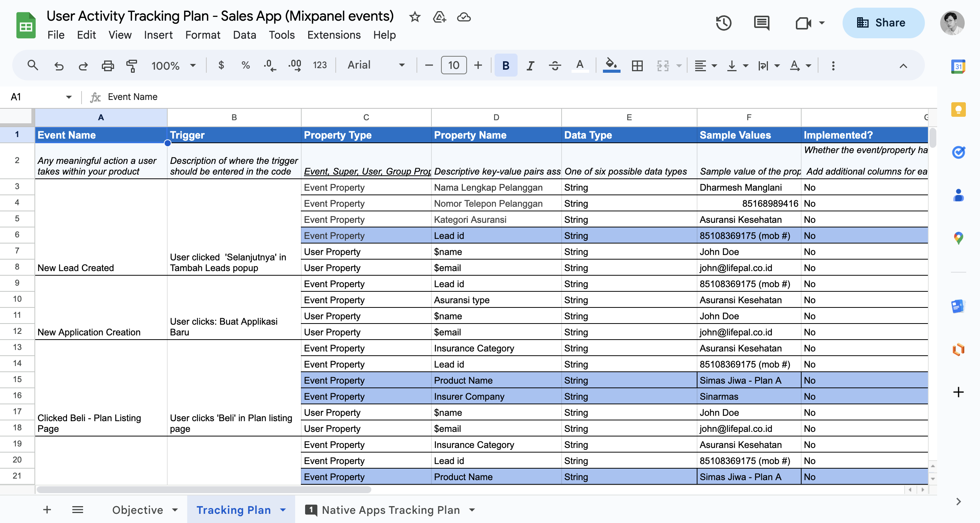Image resolution: width=980 pixels, height=523 pixels.
Task: Collapse the toolbar menus with chevron
Action: coord(903,65)
